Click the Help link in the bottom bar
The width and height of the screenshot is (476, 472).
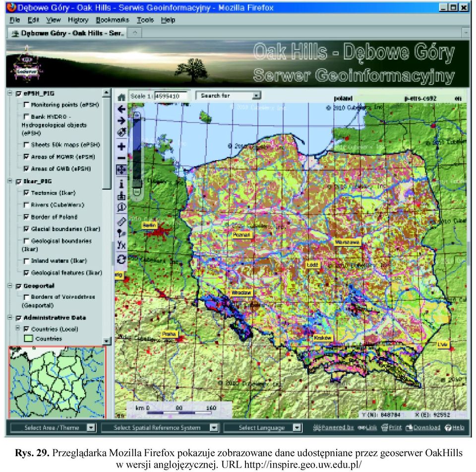coord(455,428)
